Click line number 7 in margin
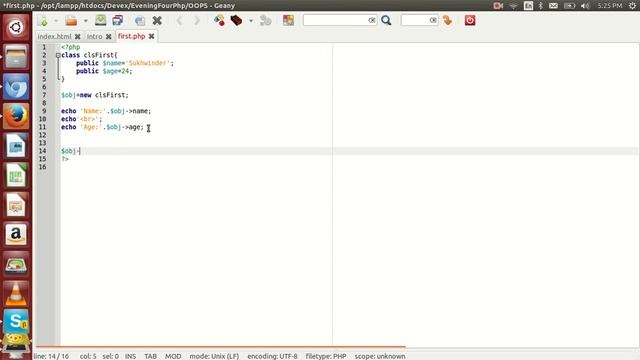 (44, 95)
